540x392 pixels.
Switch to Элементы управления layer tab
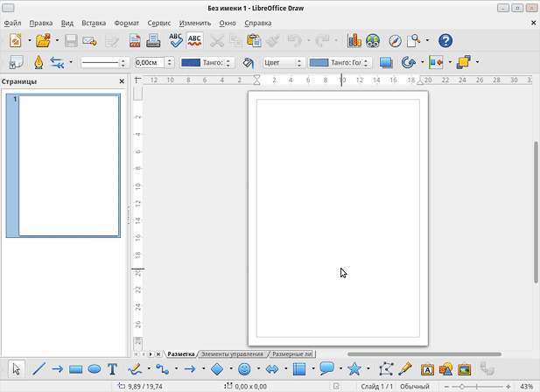232,353
